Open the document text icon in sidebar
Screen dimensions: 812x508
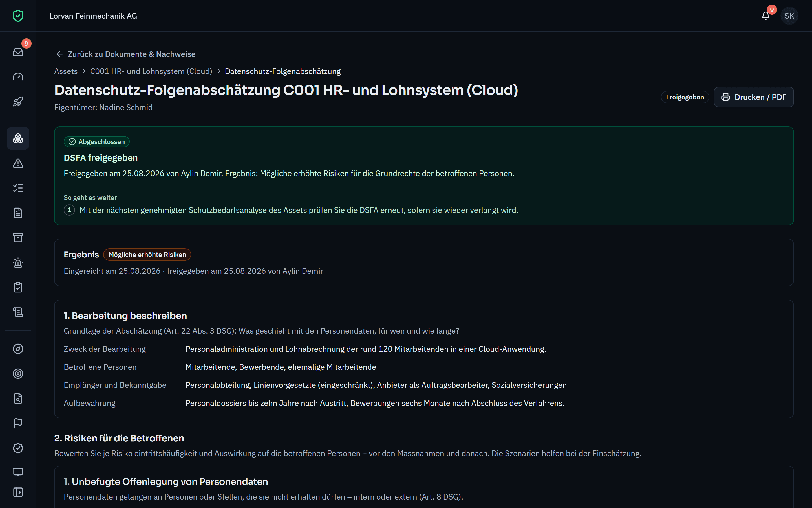pos(18,213)
